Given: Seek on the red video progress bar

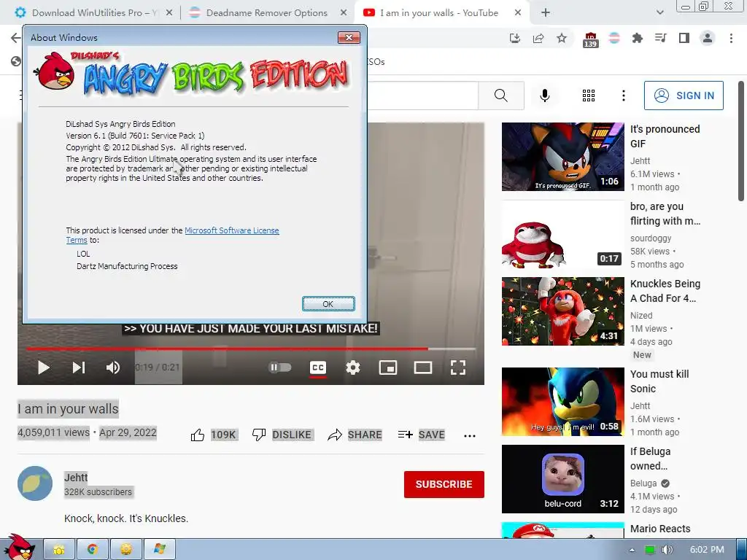Looking at the screenshot, I should 251,349.
